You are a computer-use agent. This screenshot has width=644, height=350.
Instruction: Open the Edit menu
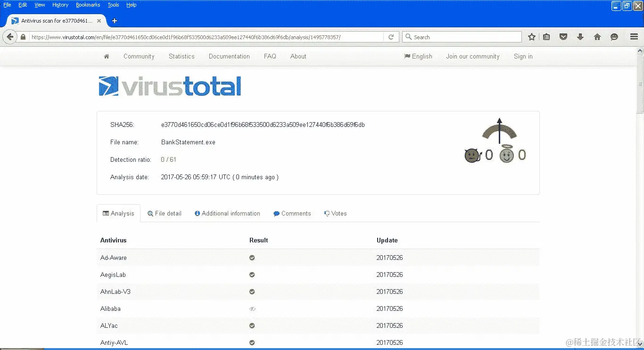click(x=23, y=5)
